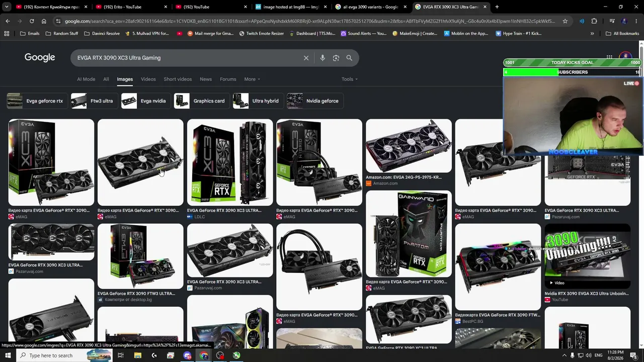Open the Davinci Resolve bookmark folder
644x362 pixels.
pos(102,34)
